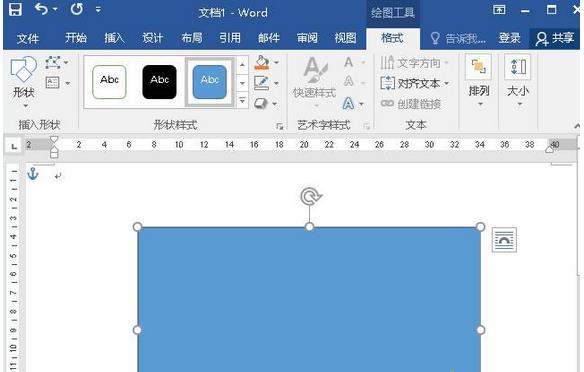
Task: Open Draw Text Box dropdown arrow
Action: click(68, 83)
